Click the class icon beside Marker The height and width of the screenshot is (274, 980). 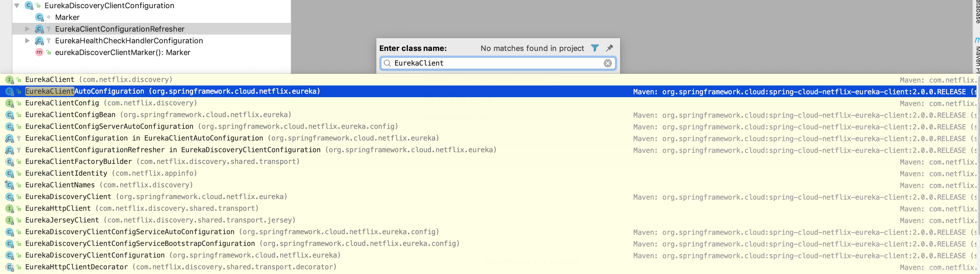click(x=39, y=18)
